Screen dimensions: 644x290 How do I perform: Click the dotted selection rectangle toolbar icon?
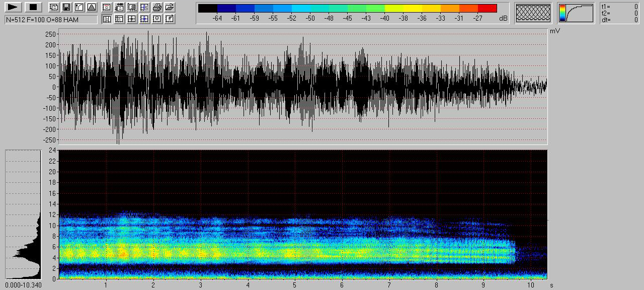pyautogui.click(x=132, y=7)
